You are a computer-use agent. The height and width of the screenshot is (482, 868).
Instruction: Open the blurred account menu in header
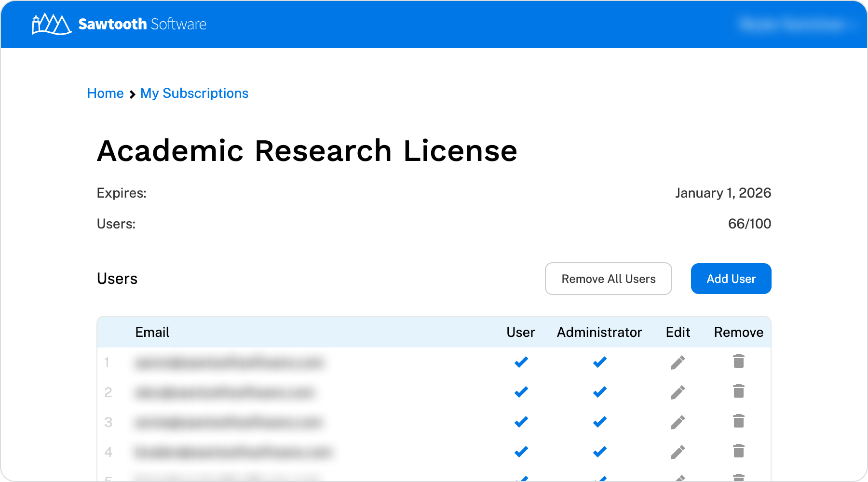792,24
